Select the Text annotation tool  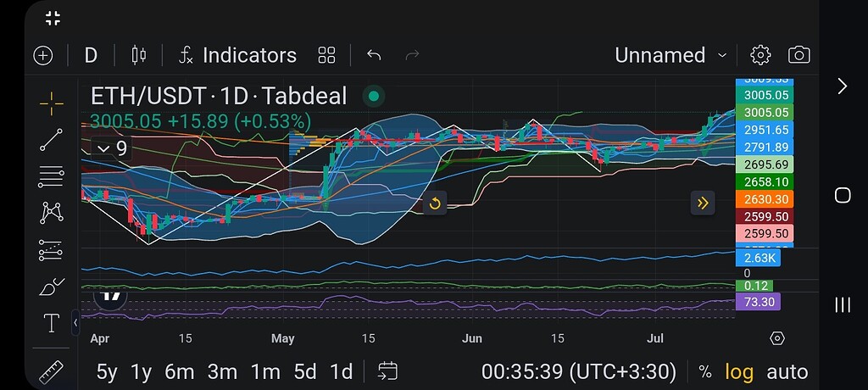[x=51, y=323]
